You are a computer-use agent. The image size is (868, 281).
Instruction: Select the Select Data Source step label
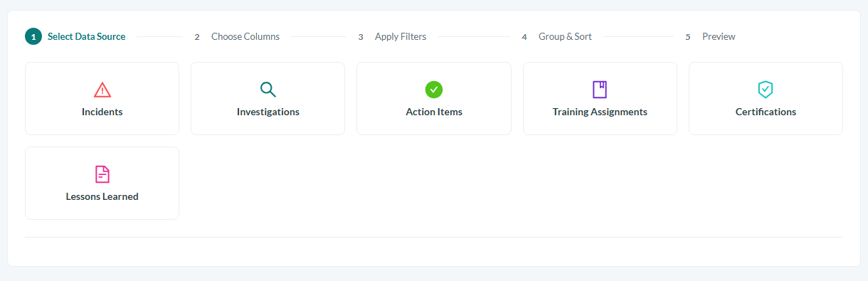tap(87, 36)
